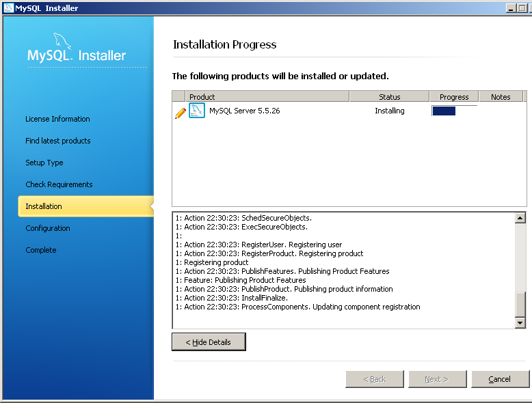
Task: Click the SchedSecureObjects log line
Action: (243, 218)
